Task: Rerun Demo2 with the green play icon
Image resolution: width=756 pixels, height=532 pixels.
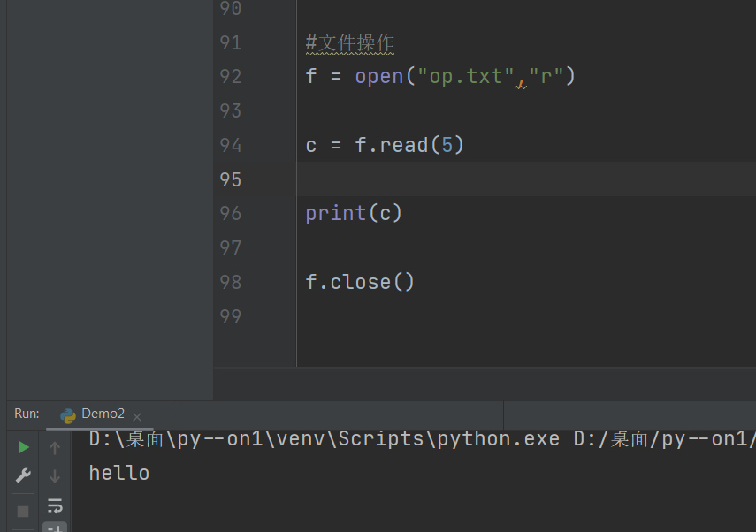Action: tap(23, 447)
